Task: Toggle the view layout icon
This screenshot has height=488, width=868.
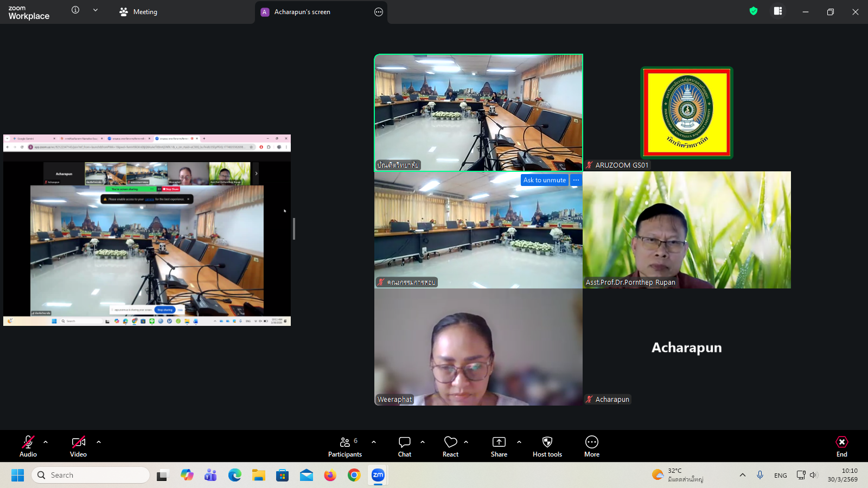Action: 778,11
